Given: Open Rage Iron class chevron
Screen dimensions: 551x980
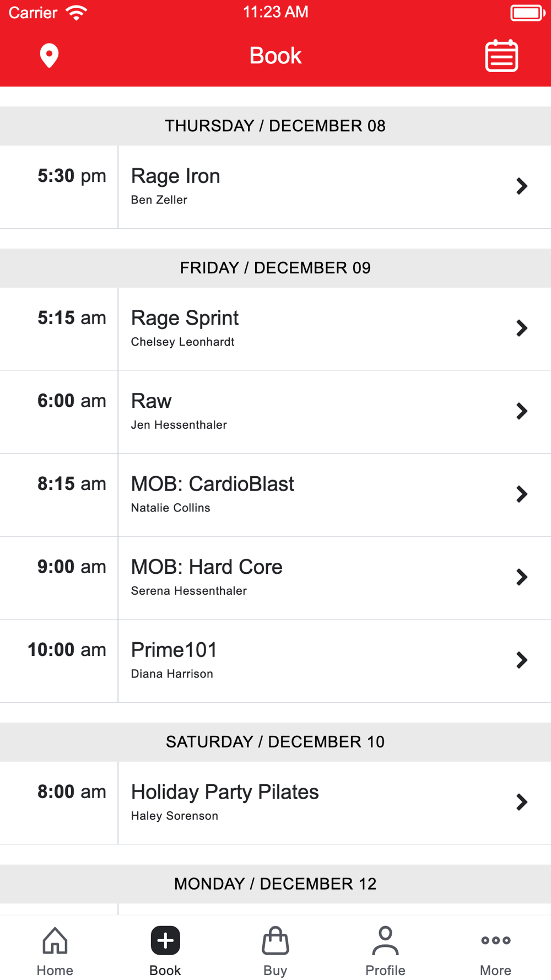Looking at the screenshot, I should click(521, 186).
